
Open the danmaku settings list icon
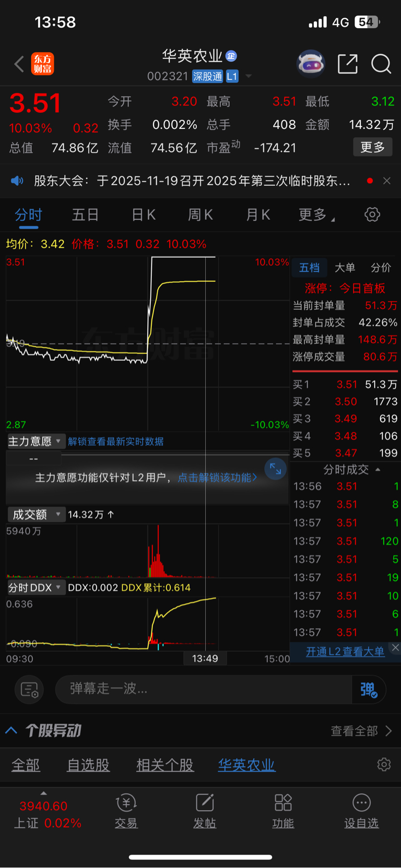coord(29,689)
